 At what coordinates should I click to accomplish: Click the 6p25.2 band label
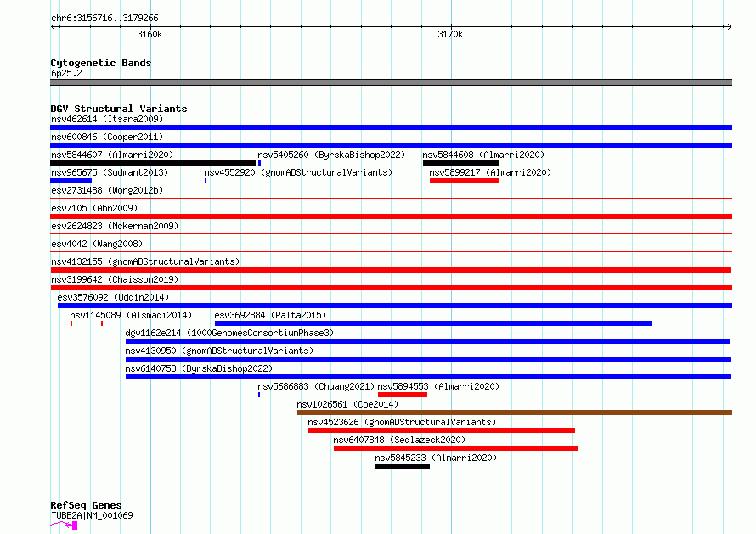tap(66, 73)
